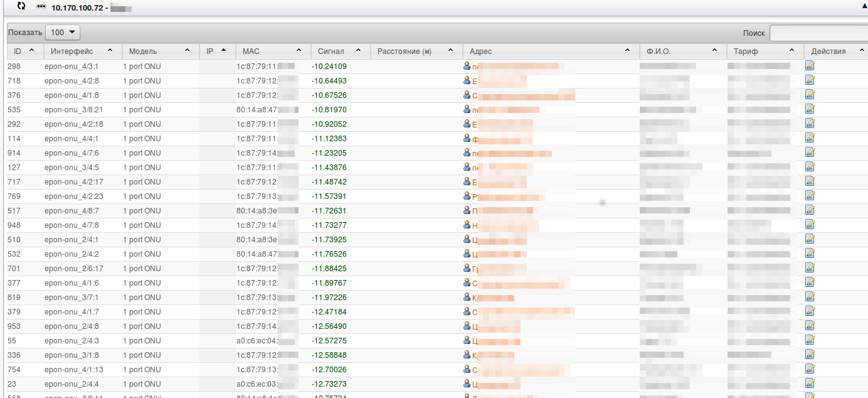Sort by the Тариф column header
Screen dimensions: 868x398
(x=765, y=51)
